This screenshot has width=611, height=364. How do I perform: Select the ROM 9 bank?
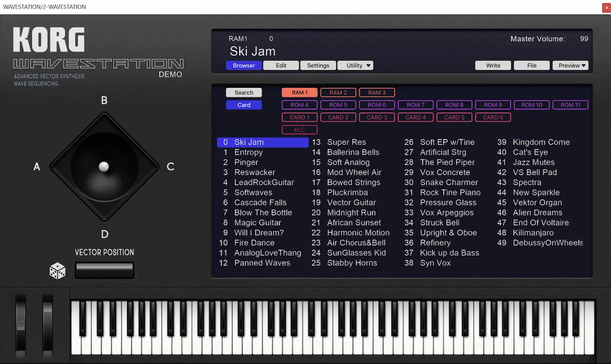[493, 105]
